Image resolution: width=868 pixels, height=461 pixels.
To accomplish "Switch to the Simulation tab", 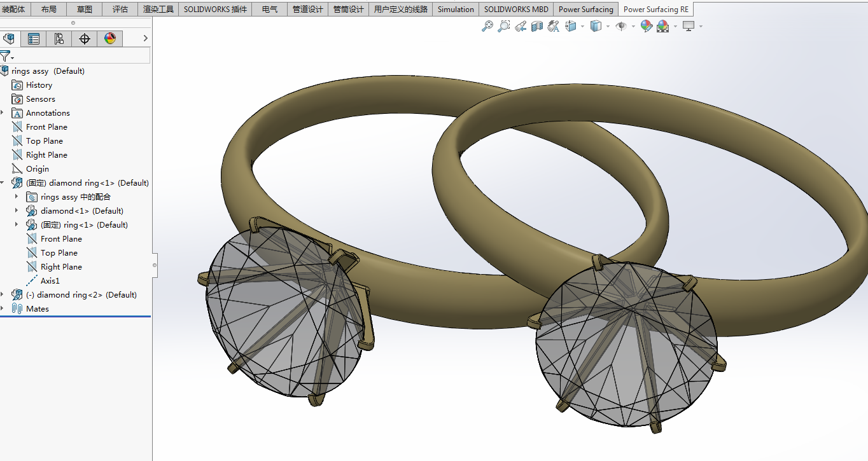I will pos(456,10).
